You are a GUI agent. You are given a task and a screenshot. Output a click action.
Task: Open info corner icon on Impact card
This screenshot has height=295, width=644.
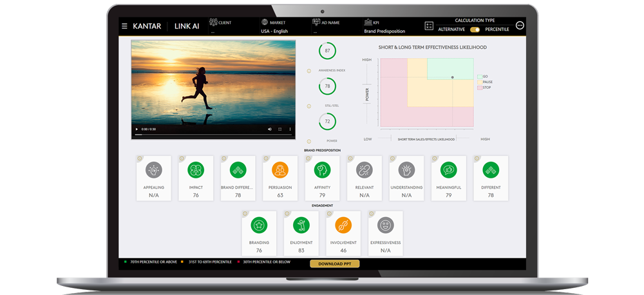(182, 158)
